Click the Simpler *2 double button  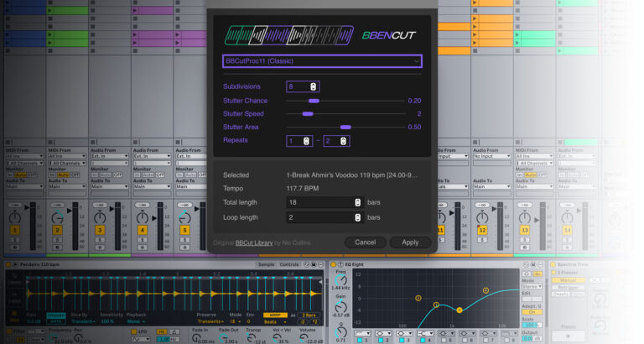pyautogui.click(x=314, y=322)
